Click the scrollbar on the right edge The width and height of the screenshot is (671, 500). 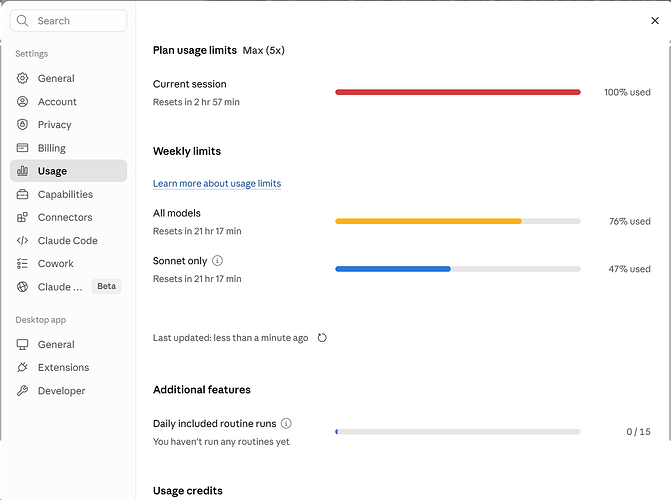pos(669,242)
